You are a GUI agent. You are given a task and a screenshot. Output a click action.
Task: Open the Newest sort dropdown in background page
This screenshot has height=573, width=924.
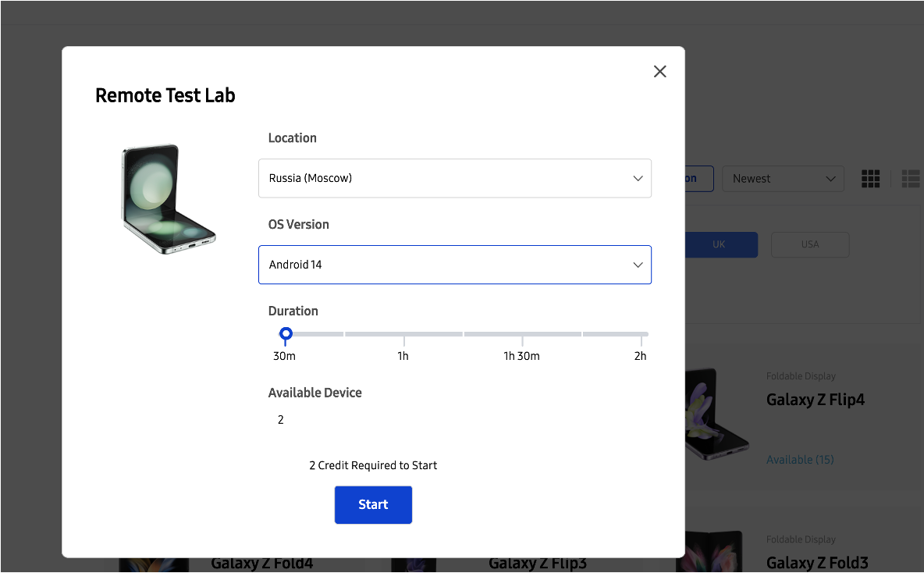tap(784, 179)
